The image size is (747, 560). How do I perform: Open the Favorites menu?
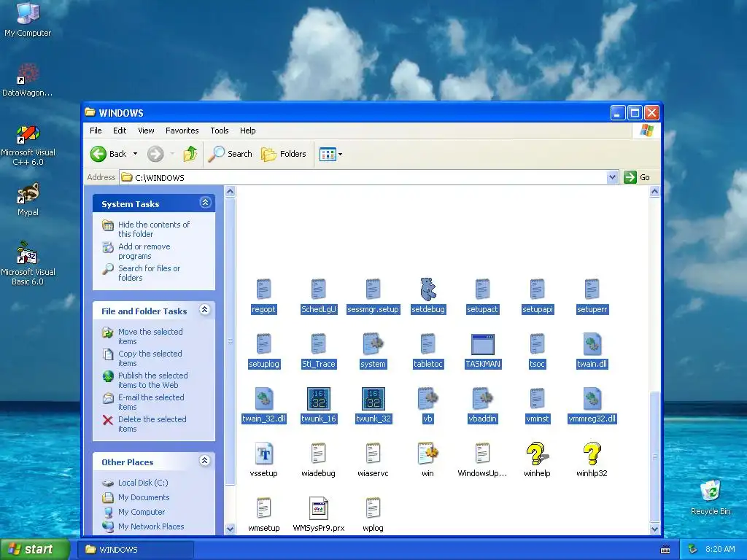click(182, 131)
